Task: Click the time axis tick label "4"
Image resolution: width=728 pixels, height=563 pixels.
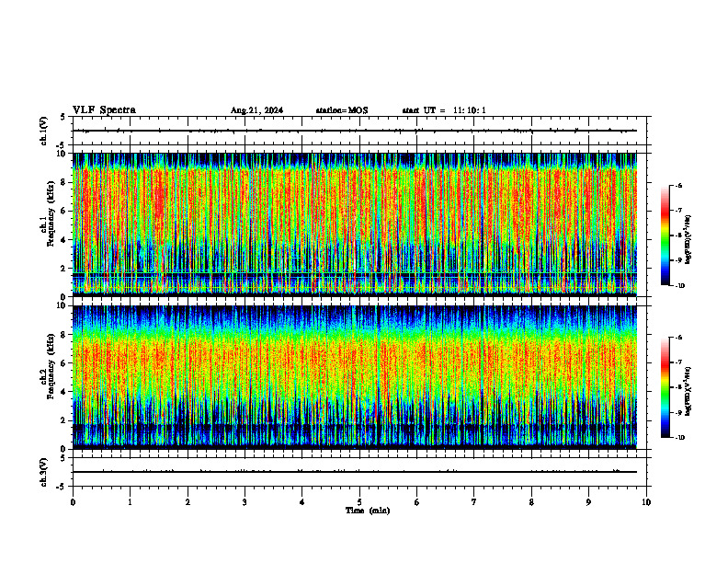Action: (302, 502)
